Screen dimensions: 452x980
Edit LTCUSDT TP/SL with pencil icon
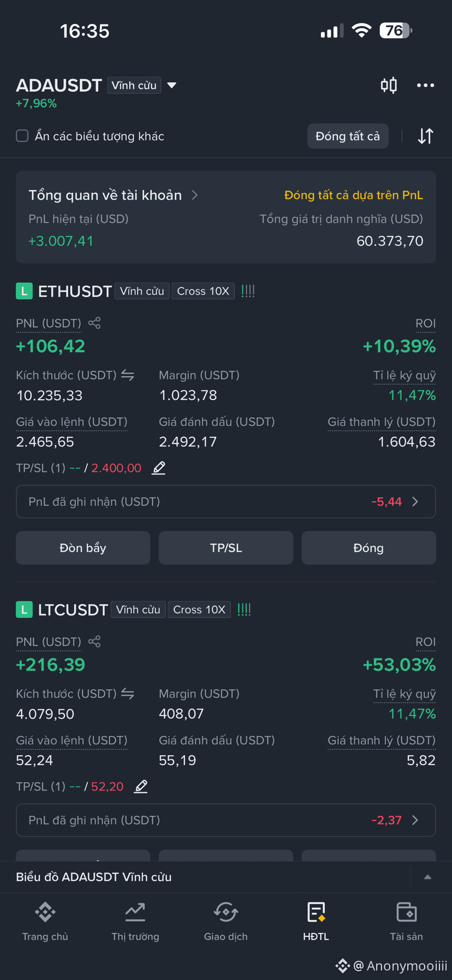pos(141,786)
